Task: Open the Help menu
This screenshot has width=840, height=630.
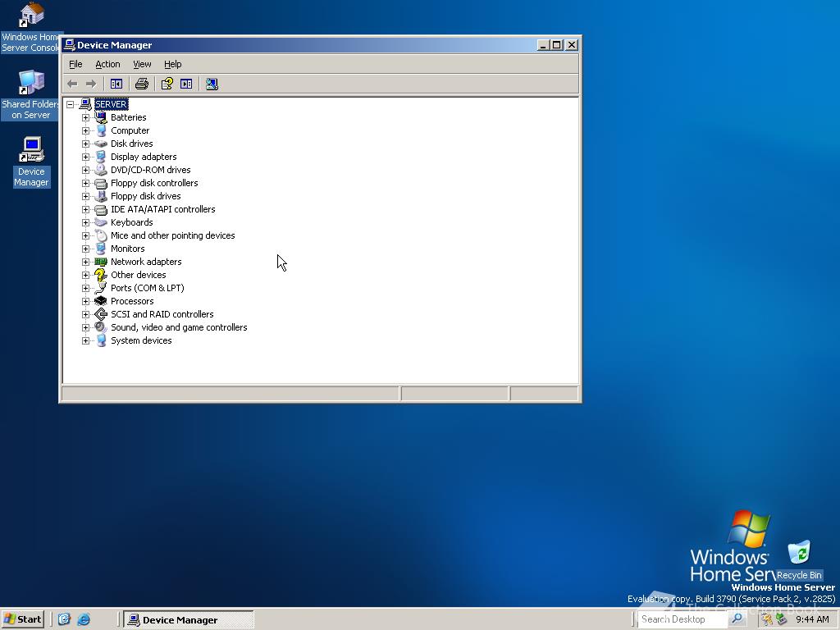Action: [172, 64]
